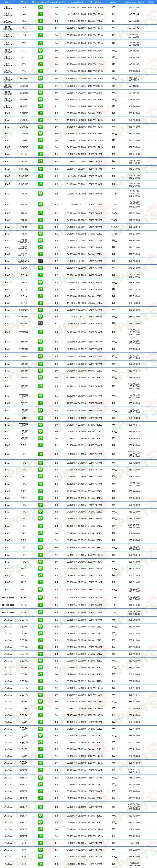Image resolution: width=157 pixels, height=868 pixels.
Task: Click fuel icon in Fiat UNO 1.5 row
Action: coord(40,590)
